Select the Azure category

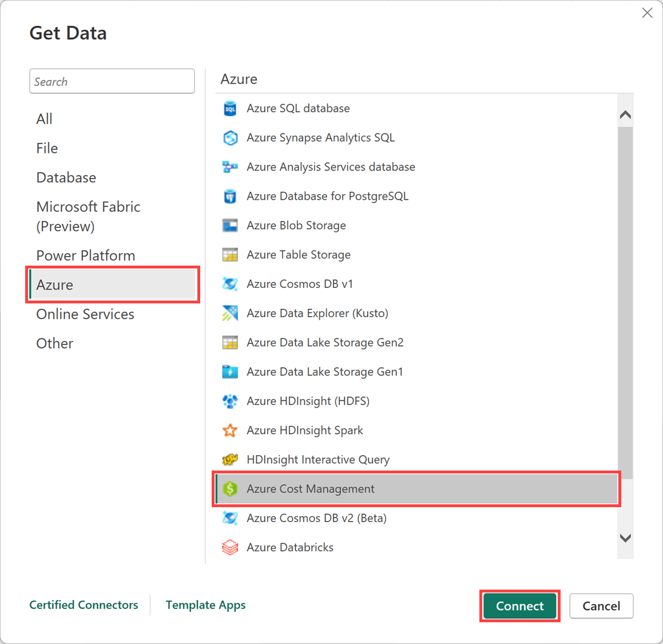[113, 285]
